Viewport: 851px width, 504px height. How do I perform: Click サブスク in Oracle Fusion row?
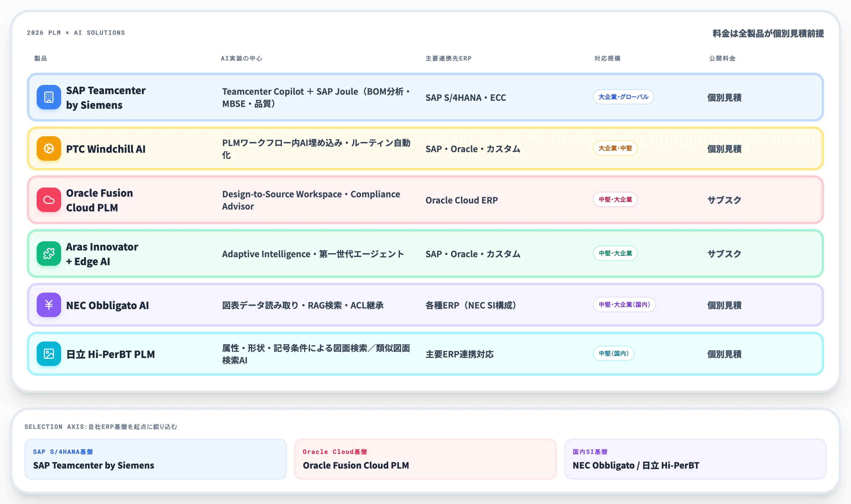724,200
